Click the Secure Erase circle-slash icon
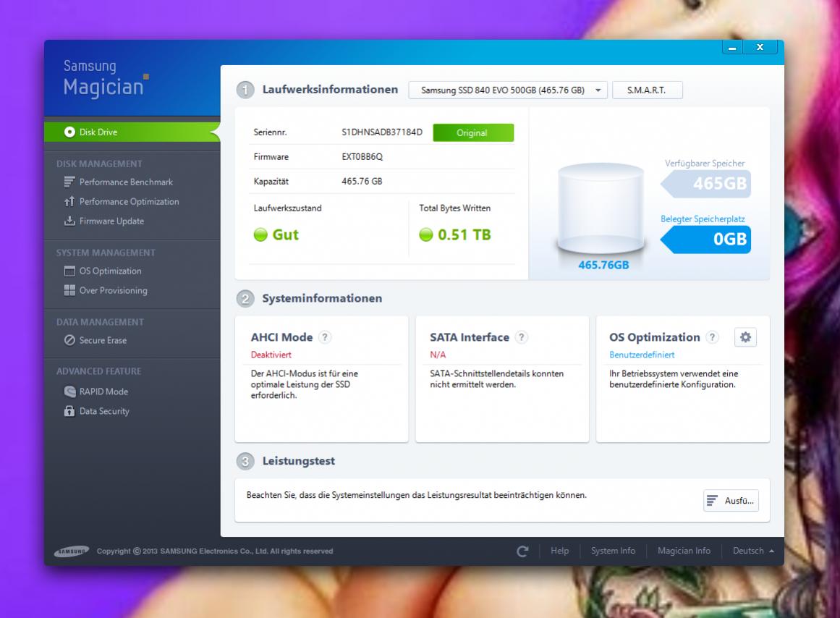840x618 pixels. coord(69,340)
